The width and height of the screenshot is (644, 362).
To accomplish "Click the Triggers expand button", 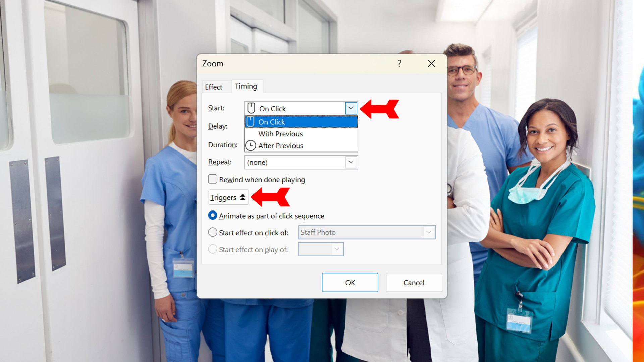I will click(228, 197).
